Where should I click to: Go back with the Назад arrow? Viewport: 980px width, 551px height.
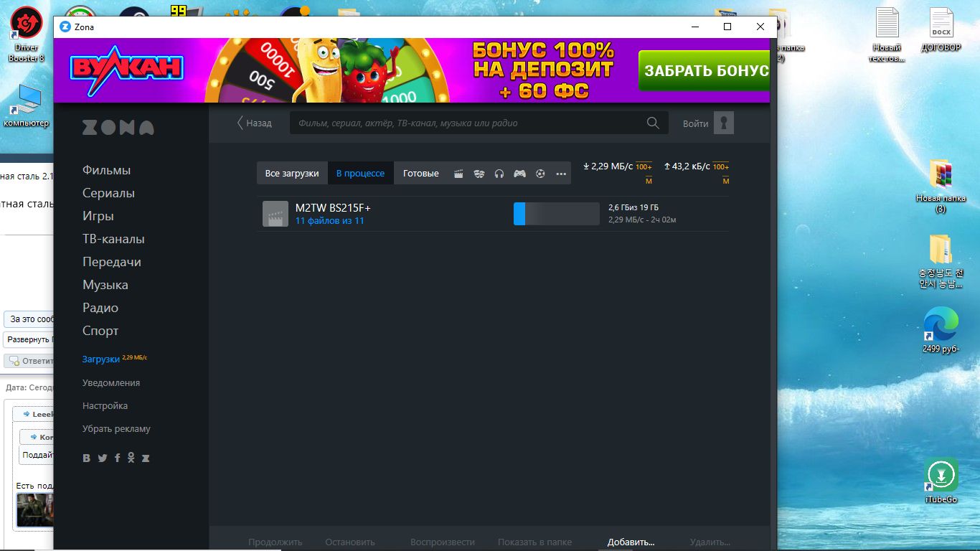[x=240, y=123]
